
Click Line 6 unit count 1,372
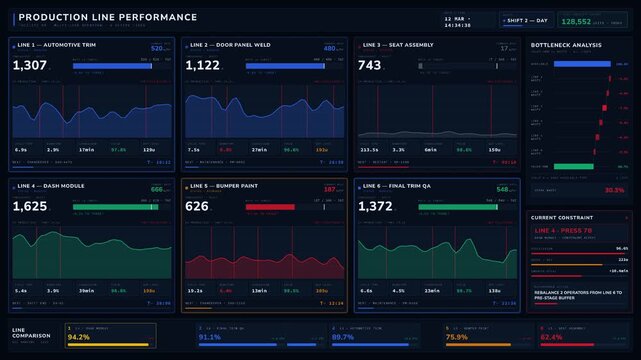(375, 206)
